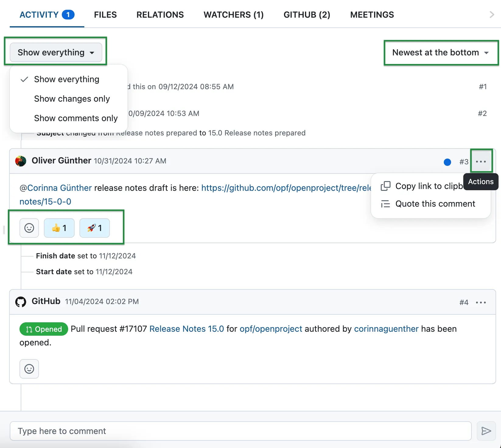Open the Show everything filter dropdown
The image size is (501, 448).
56,52
